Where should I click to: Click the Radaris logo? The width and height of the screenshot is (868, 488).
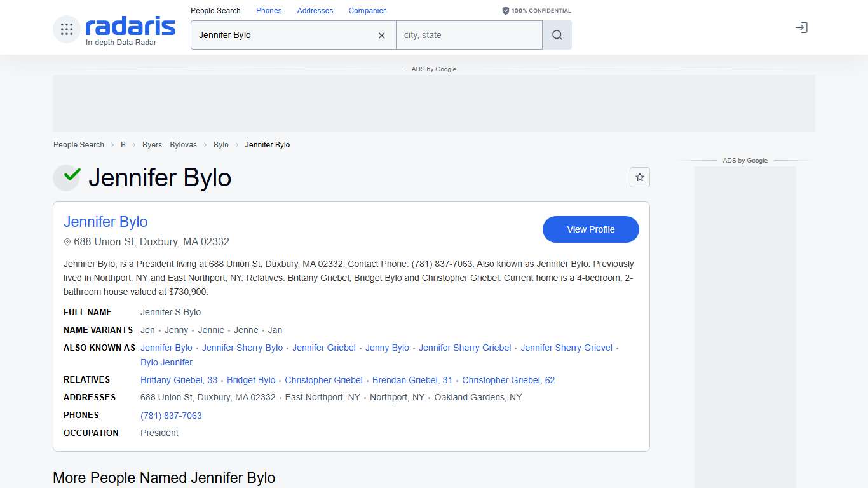tap(129, 27)
